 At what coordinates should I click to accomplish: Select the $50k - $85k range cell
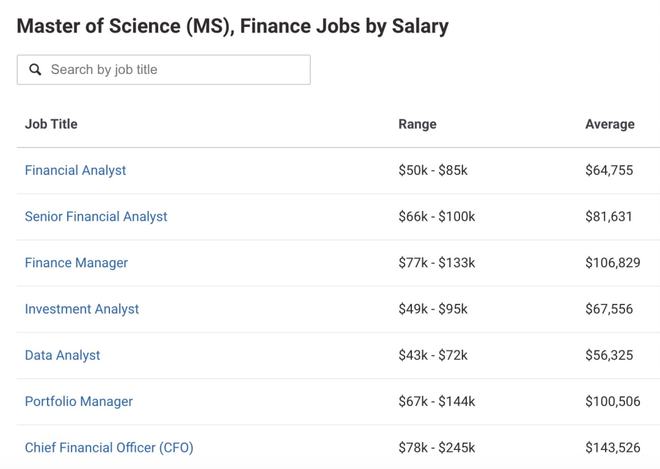pyautogui.click(x=433, y=170)
